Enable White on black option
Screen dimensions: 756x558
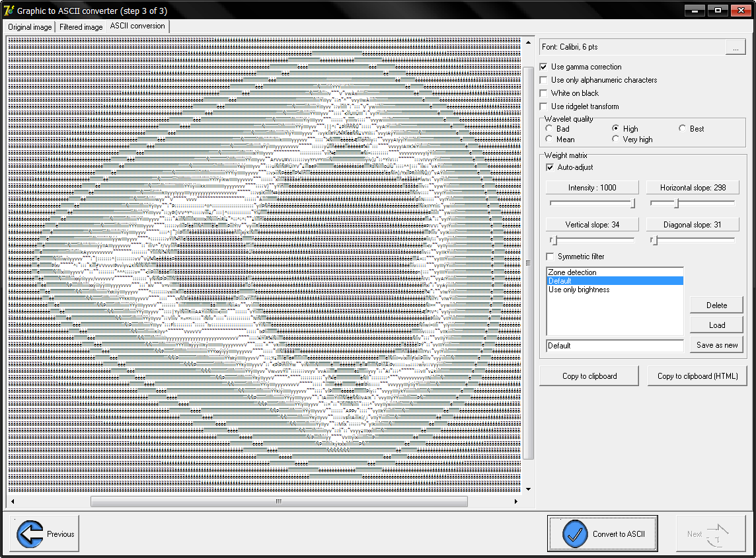click(543, 93)
